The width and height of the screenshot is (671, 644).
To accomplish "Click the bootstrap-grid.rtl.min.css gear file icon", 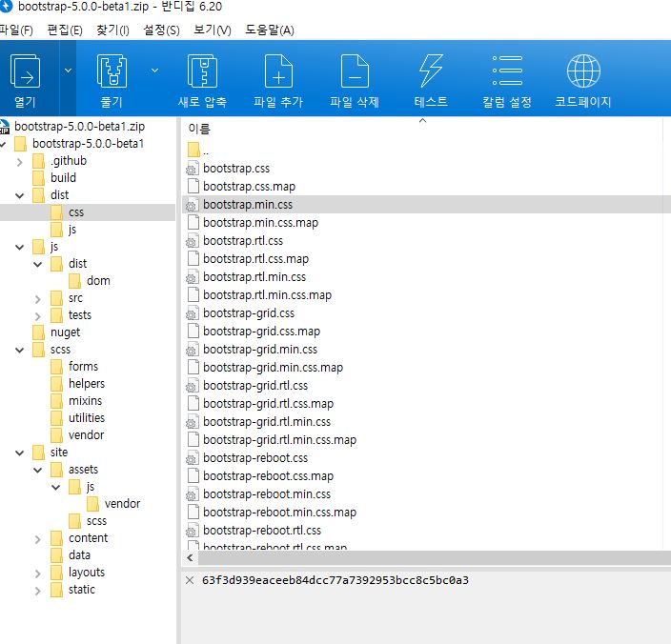I will click(x=193, y=422).
